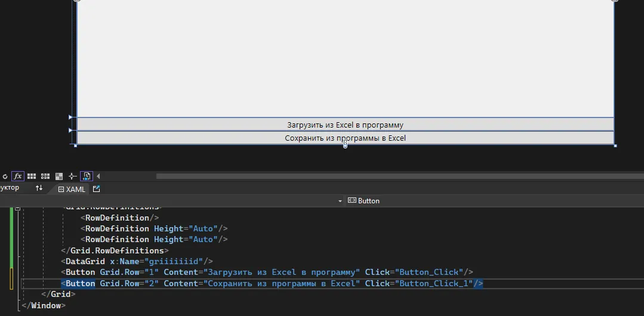Click the "griiiiiiid" name value

[173, 261]
